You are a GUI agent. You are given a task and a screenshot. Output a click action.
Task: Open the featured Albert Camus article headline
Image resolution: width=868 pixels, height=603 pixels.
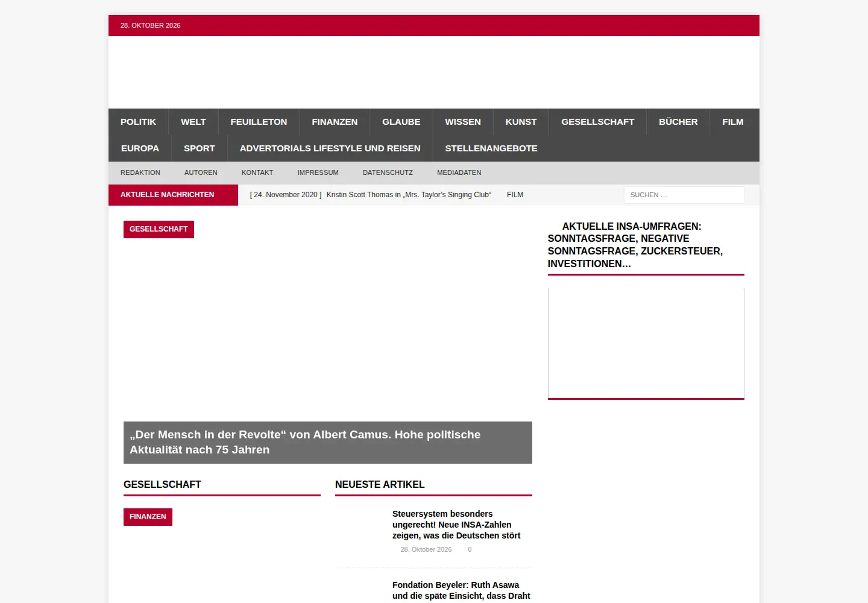pos(305,442)
